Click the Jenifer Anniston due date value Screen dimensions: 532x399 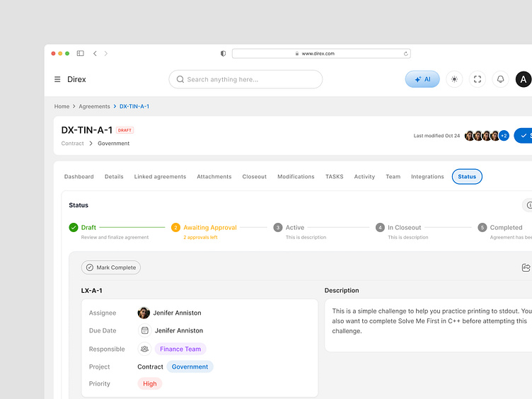tap(179, 331)
